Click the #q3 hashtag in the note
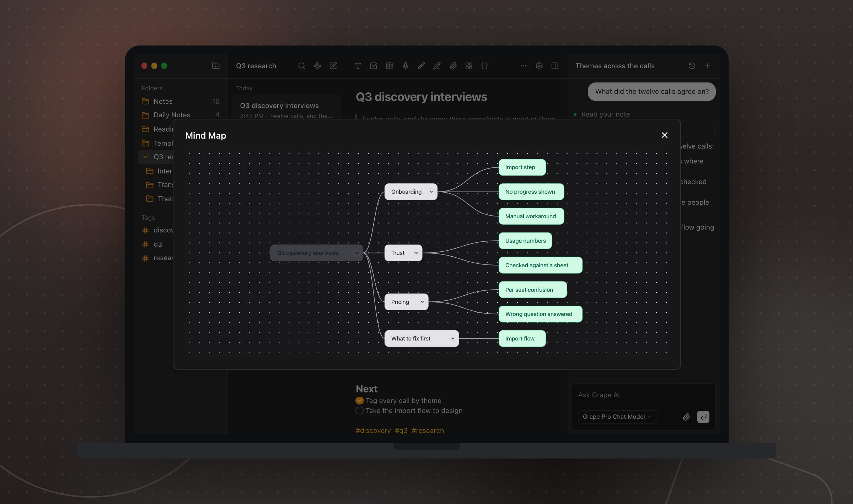The width and height of the screenshot is (853, 504). point(401,430)
